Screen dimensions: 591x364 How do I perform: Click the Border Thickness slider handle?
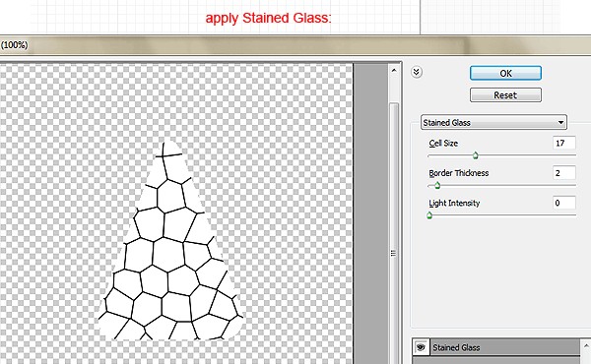coord(437,185)
